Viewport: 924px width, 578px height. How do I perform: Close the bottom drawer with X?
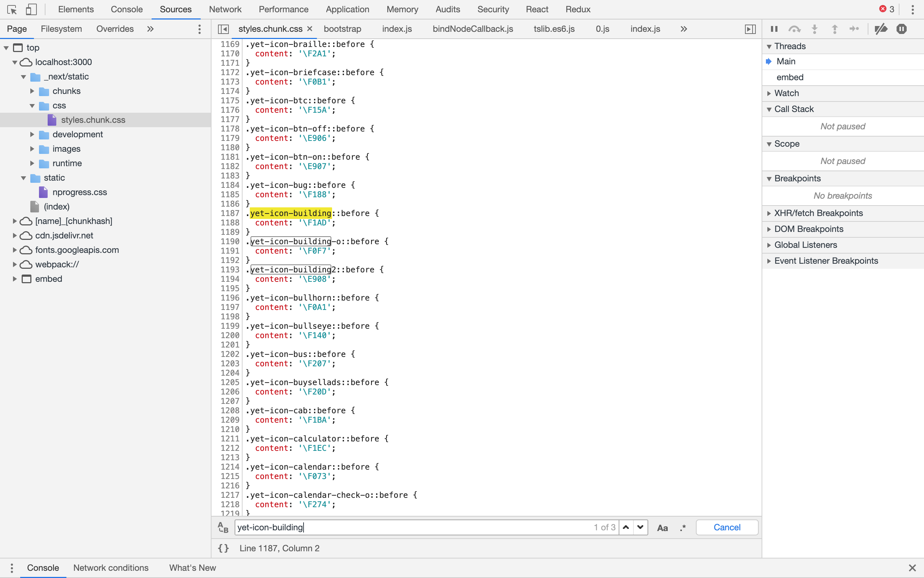(912, 568)
